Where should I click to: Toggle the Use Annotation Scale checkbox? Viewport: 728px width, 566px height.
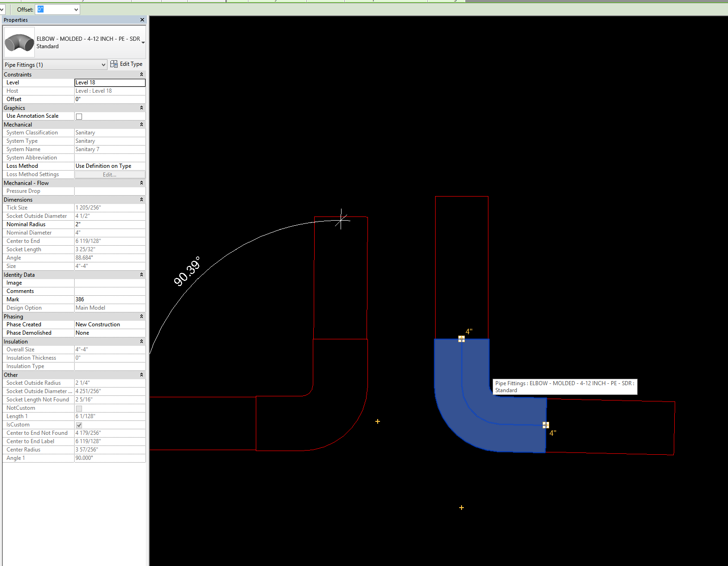coord(79,116)
